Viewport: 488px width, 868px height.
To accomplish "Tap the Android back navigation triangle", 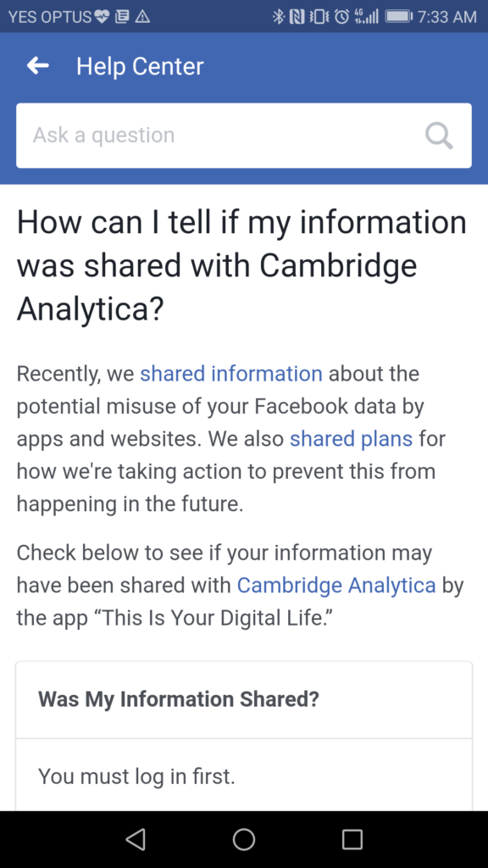I will pos(136,839).
